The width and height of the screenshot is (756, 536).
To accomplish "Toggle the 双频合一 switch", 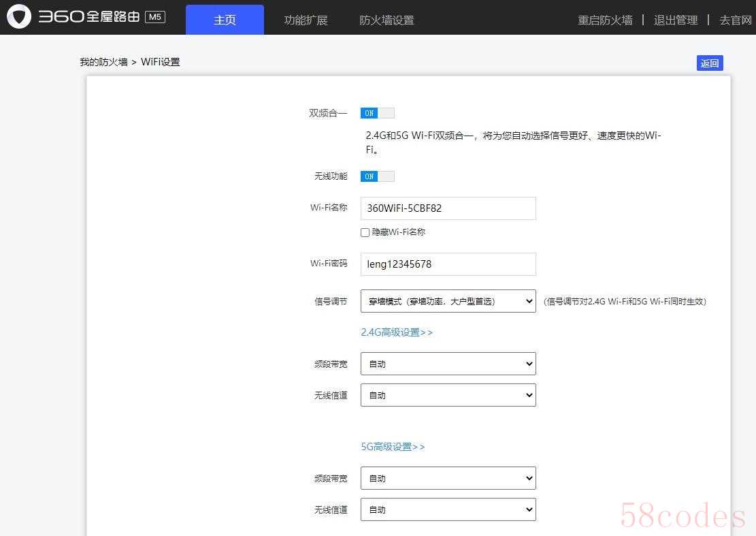I will pos(378,113).
